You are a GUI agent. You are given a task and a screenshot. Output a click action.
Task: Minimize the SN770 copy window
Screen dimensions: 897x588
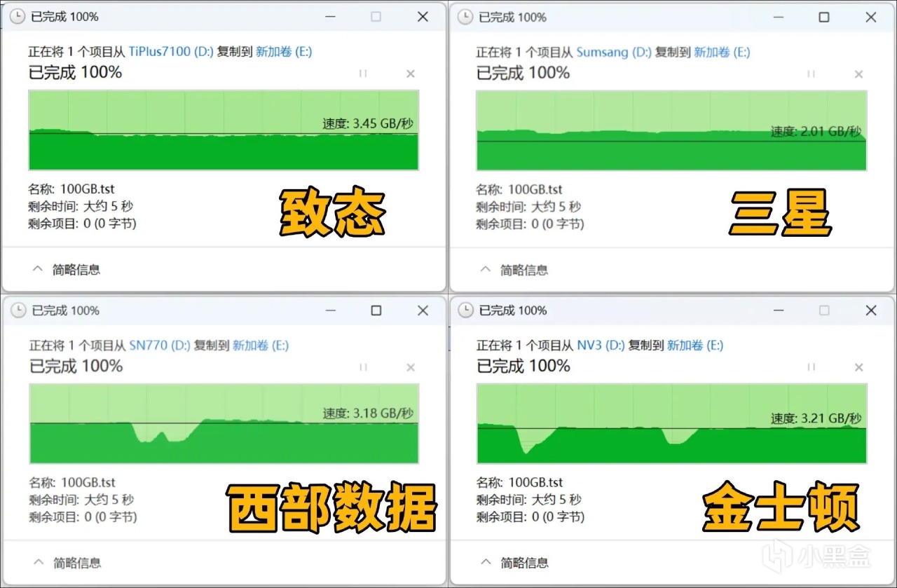[329, 310]
